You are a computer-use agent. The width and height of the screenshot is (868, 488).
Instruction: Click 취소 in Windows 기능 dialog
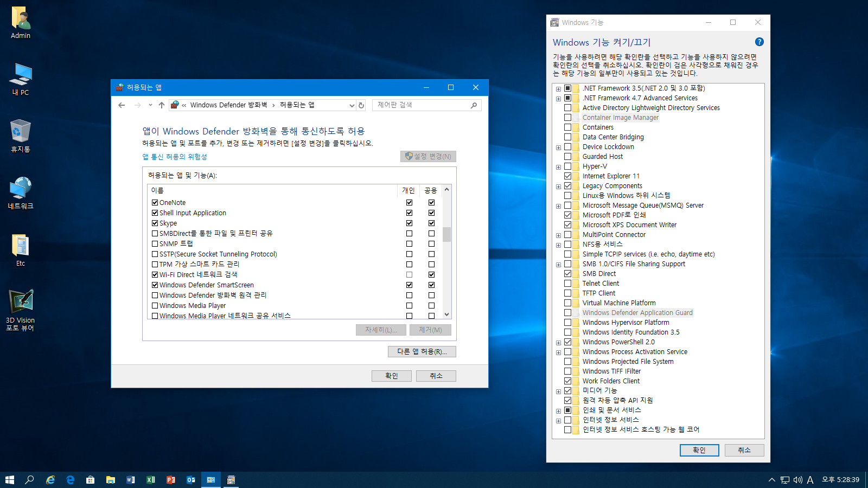(x=744, y=450)
